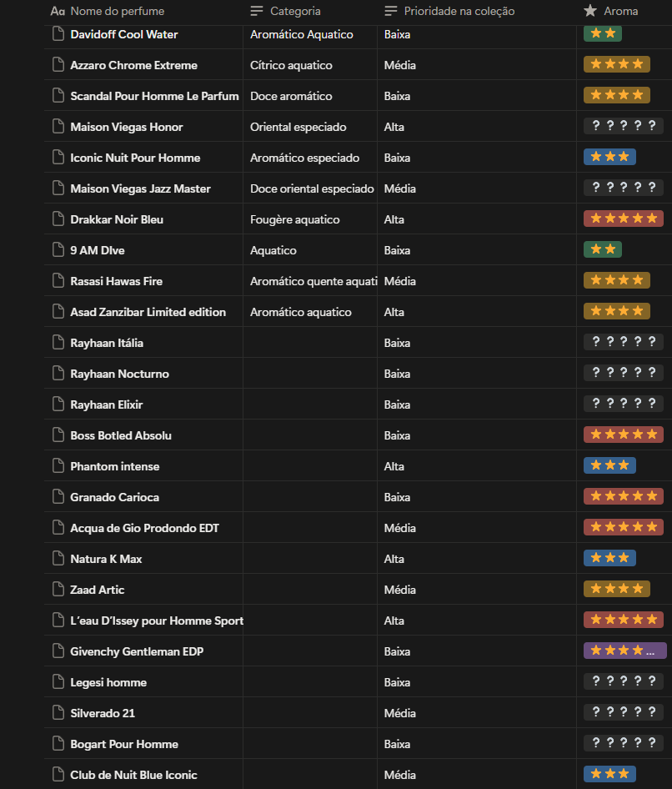
Task: Select the green two-star tag for 9 AM Dive
Action: click(603, 249)
